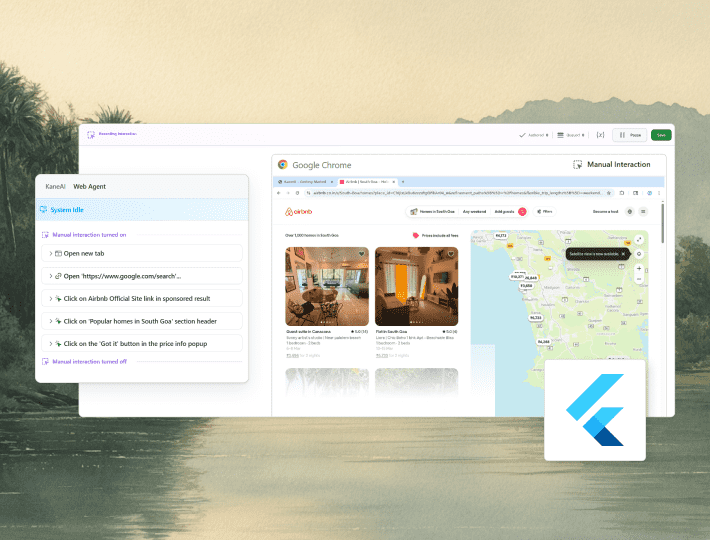This screenshot has width=710, height=540.
Task: Open a new browser tab with plus
Action: point(403,182)
